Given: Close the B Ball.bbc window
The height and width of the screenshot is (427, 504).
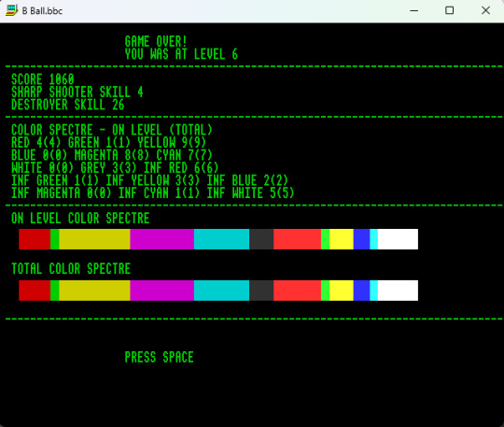Looking at the screenshot, I should 485,10.
